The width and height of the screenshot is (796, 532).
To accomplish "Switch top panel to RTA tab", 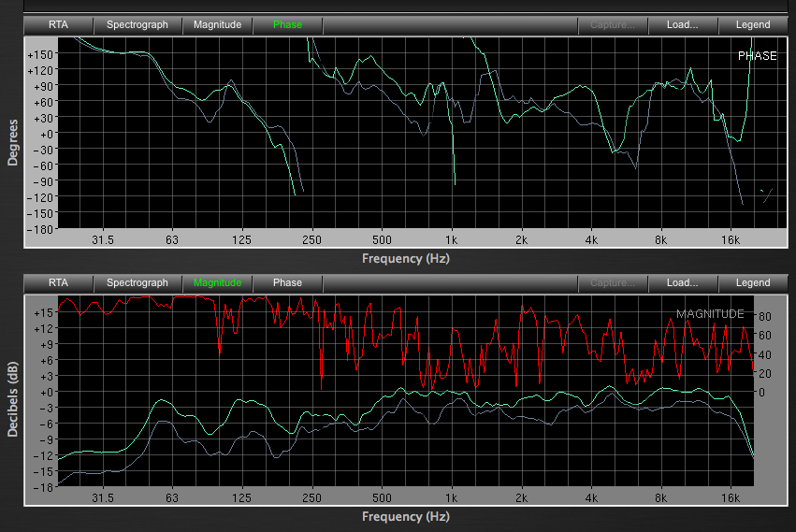I will [x=58, y=25].
